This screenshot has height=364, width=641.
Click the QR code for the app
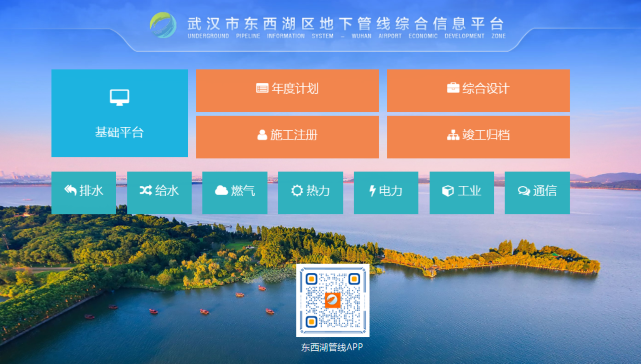[x=333, y=301]
